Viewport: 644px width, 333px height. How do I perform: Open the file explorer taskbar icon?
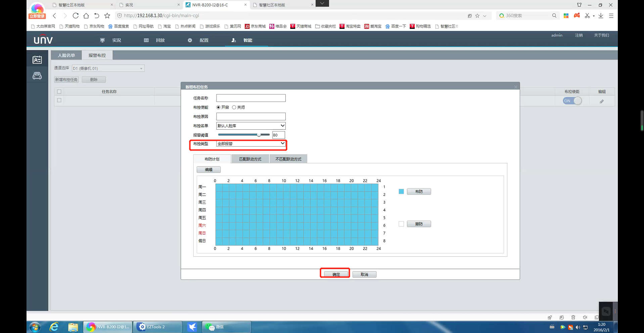pyautogui.click(x=73, y=327)
